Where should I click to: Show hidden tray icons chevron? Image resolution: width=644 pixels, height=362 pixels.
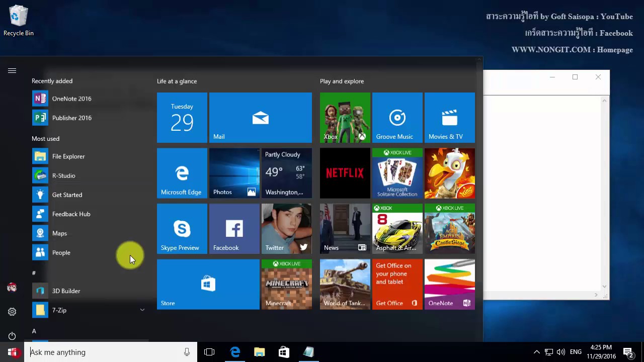(x=536, y=352)
